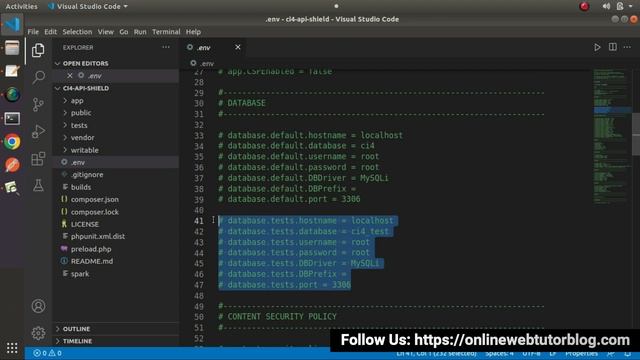Open the Selection menu
640x360 pixels.
point(77,32)
